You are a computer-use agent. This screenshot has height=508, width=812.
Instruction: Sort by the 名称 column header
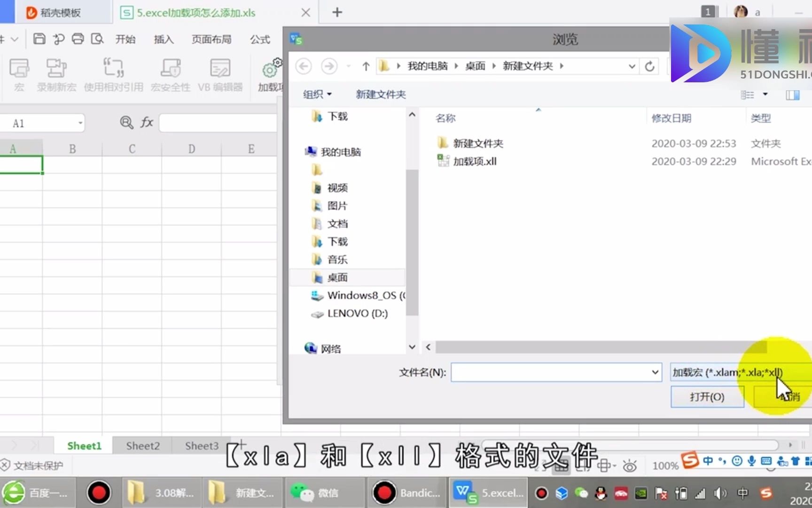pyautogui.click(x=445, y=118)
